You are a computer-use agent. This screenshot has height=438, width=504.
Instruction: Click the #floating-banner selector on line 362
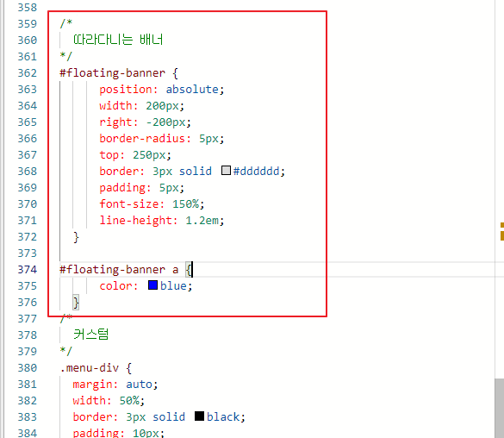tap(113, 73)
